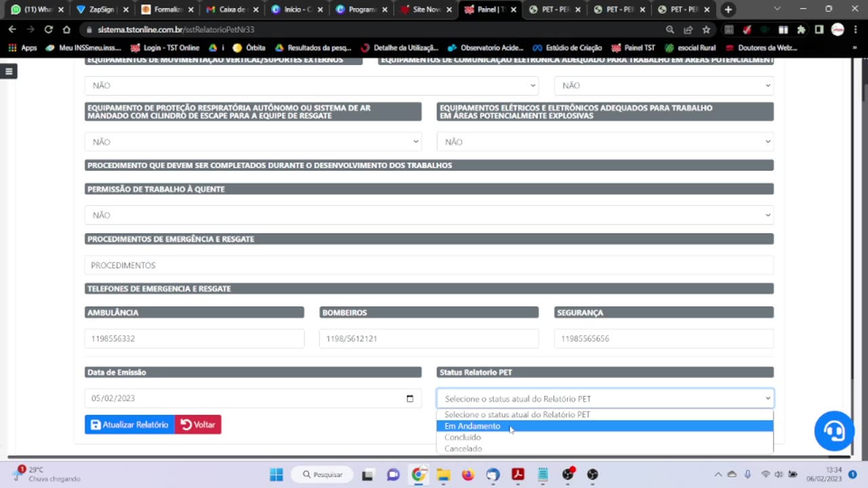Open new browser tab with plus
The width and height of the screenshot is (868, 488).
(728, 9)
